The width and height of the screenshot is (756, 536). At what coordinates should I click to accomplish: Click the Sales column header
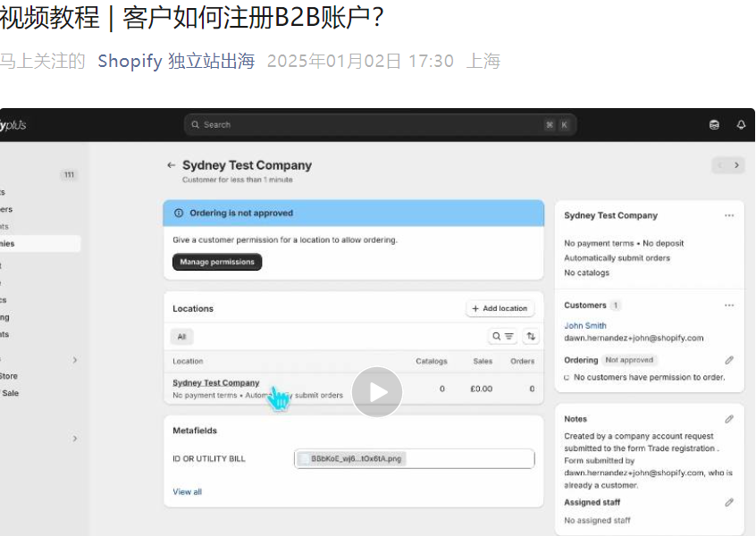pos(483,361)
